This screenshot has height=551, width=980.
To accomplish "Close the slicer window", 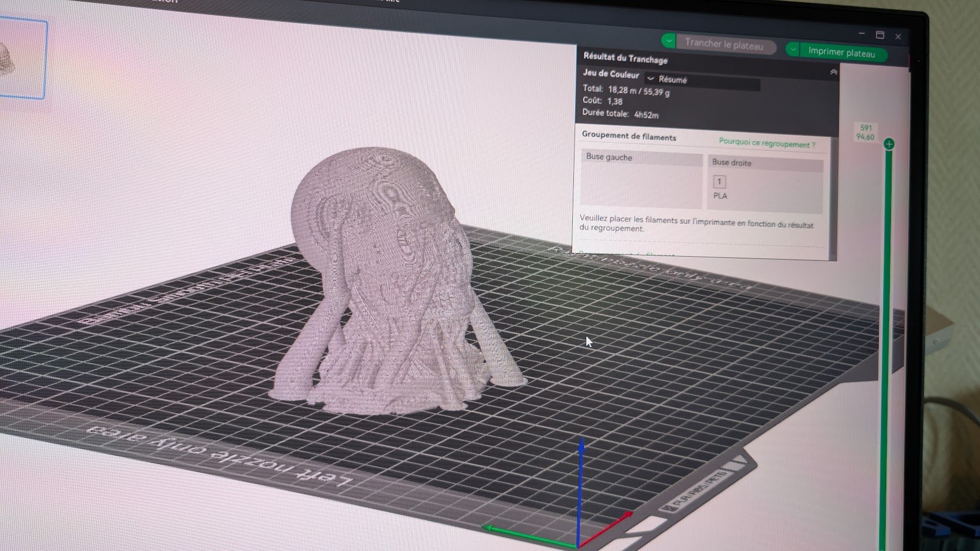I will point(898,36).
